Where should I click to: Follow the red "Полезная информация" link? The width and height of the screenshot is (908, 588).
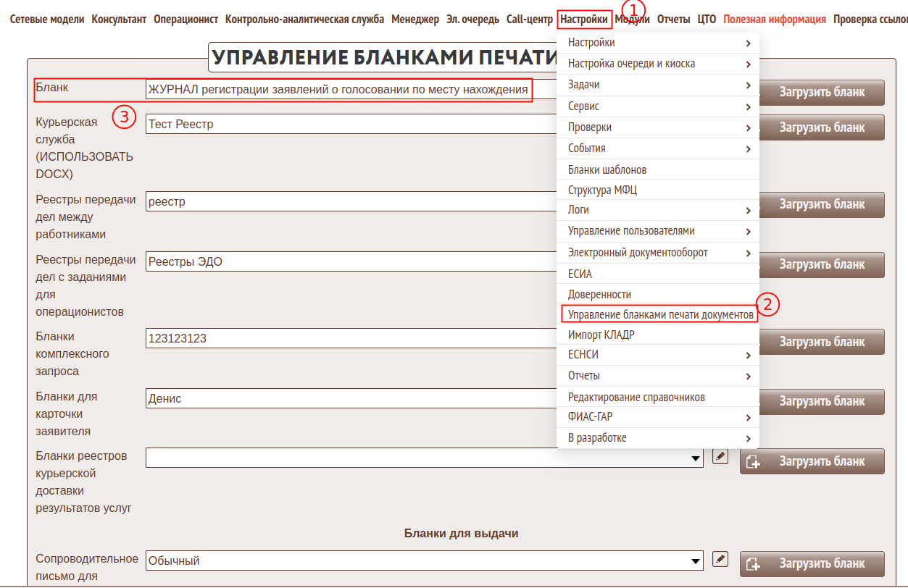click(x=774, y=20)
